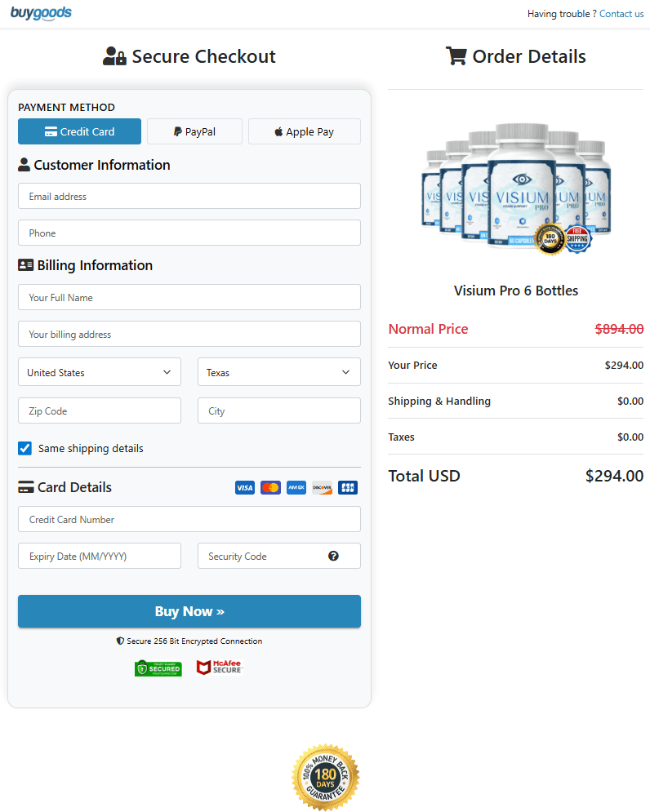This screenshot has height=812, width=650.
Task: Open the Contact us link
Action: pos(621,14)
